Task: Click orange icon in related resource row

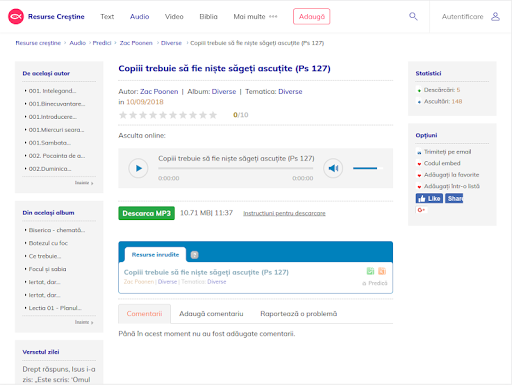Action: [x=382, y=271]
